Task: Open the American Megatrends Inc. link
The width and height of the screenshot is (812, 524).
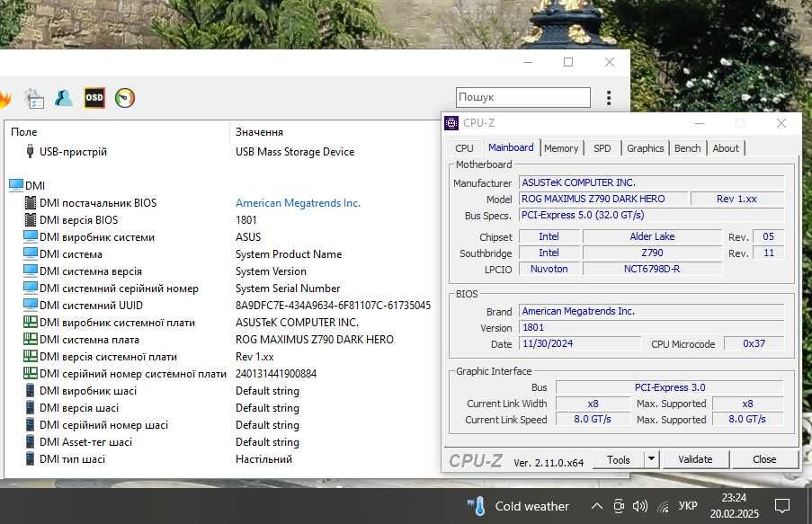Action: pos(298,202)
